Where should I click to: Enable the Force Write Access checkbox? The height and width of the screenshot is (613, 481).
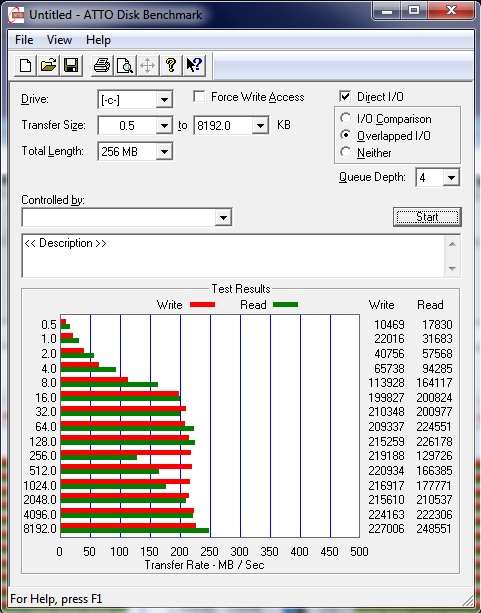coord(199,97)
